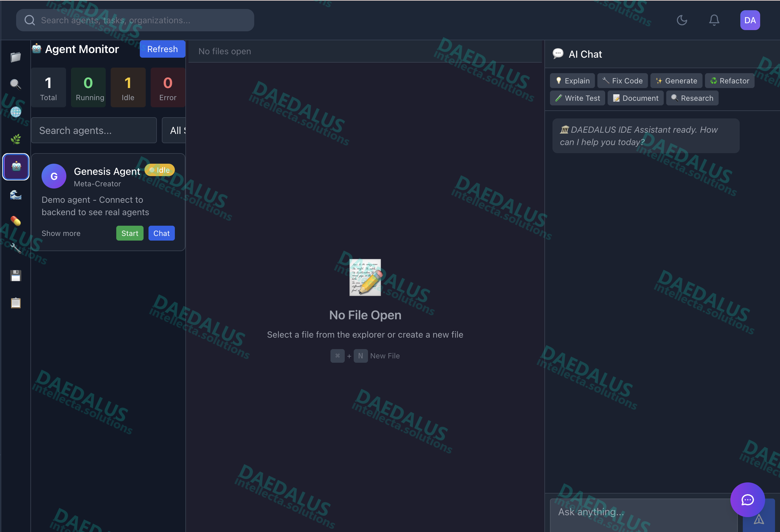Click the Genesis Agent G avatar
Viewport: 780px width, 532px height.
click(54, 176)
